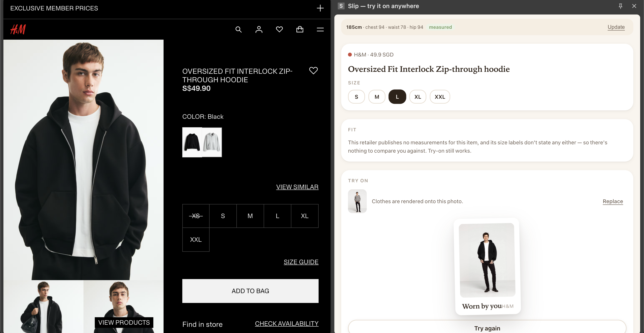
Task: Choose size S on the H&M page
Action: tap(223, 216)
